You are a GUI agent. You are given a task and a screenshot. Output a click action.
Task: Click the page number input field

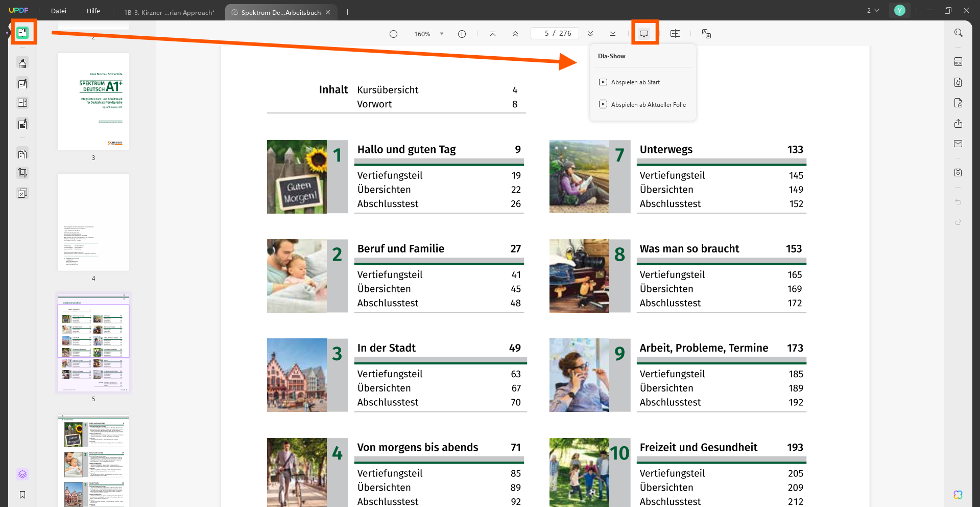[555, 33]
